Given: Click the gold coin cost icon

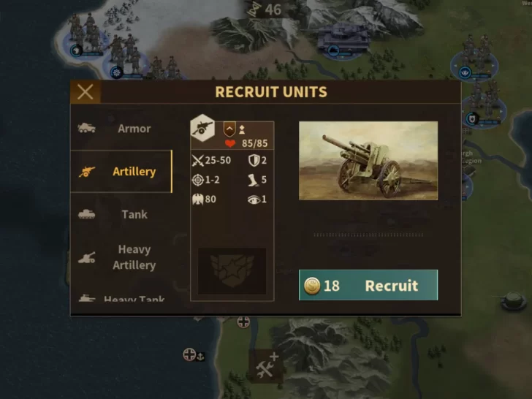Looking at the screenshot, I should click(312, 285).
